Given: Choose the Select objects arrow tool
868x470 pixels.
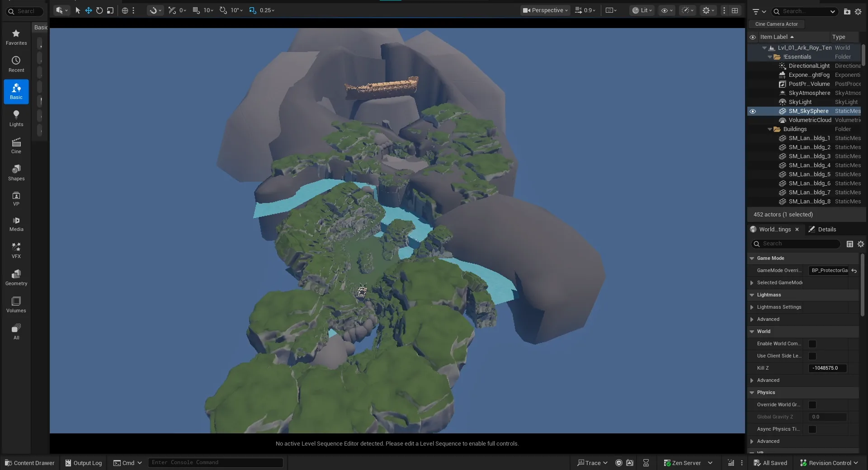Looking at the screenshot, I should [78, 10].
